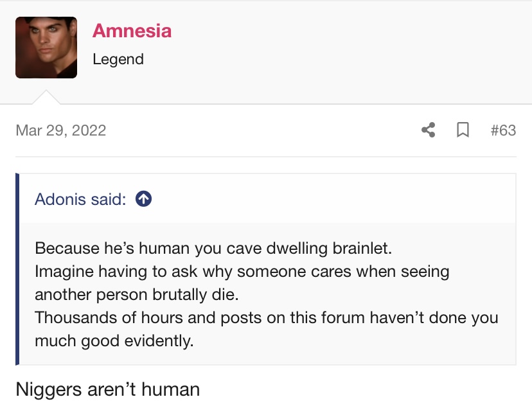Click the reply text below the quote
Screen dimensions: 532x415
click(x=107, y=389)
